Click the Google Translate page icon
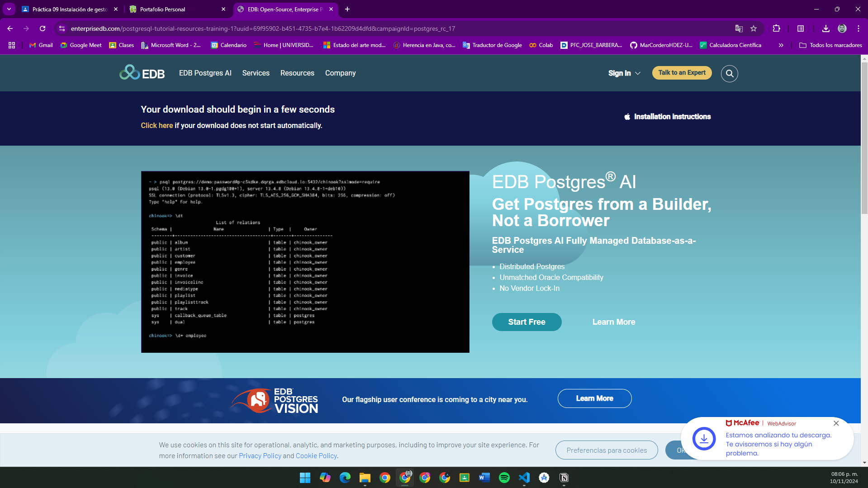This screenshot has width=868, height=488. (x=739, y=28)
